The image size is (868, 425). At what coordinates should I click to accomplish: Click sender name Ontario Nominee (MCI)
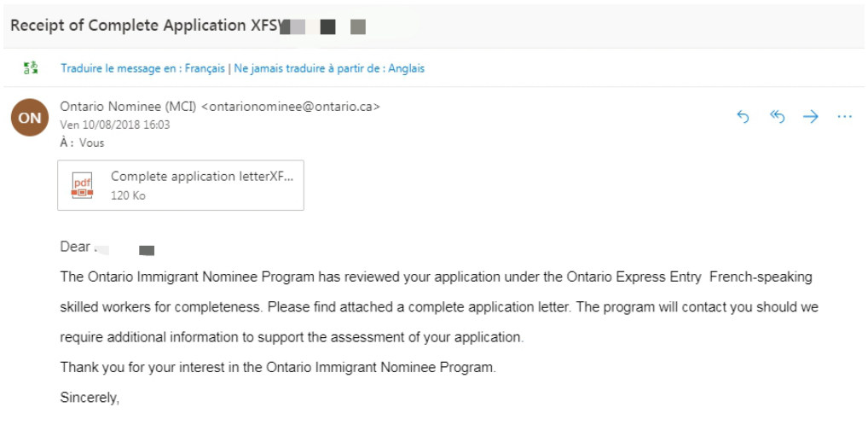tap(128, 107)
